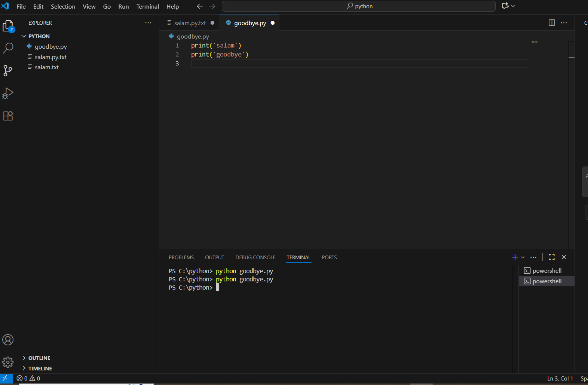Click the python search box in title bar
Viewport: 588px width, 385px height.
[x=358, y=6]
